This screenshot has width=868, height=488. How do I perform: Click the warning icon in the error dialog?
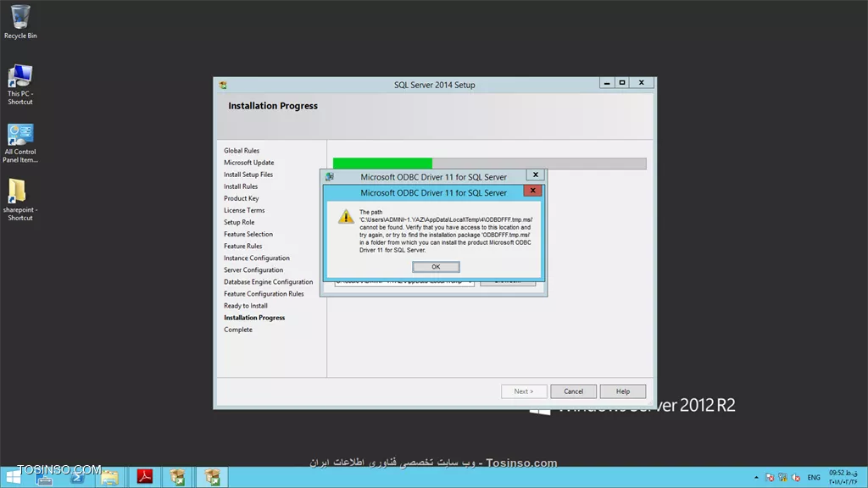(x=346, y=216)
